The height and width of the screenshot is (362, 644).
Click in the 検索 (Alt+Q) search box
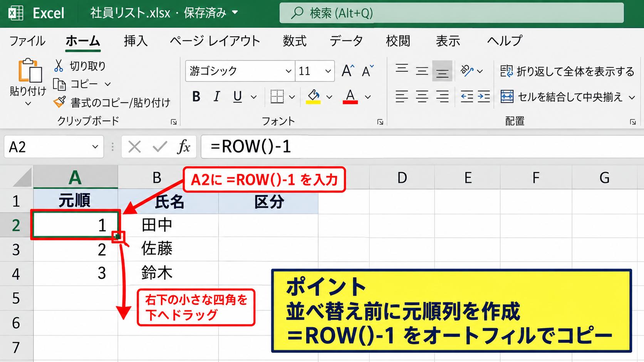(451, 13)
